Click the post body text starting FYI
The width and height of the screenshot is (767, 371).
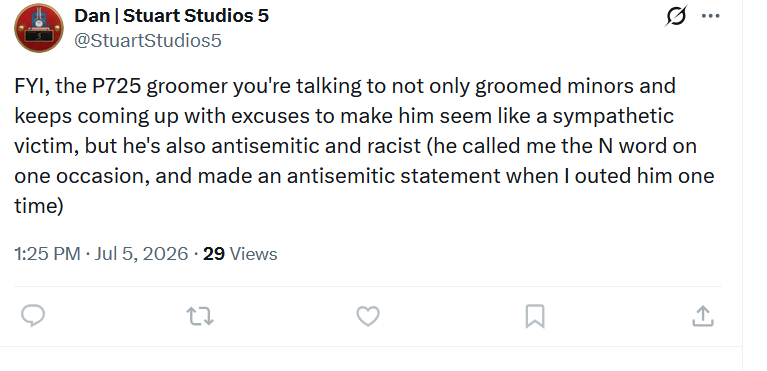[x=364, y=146]
